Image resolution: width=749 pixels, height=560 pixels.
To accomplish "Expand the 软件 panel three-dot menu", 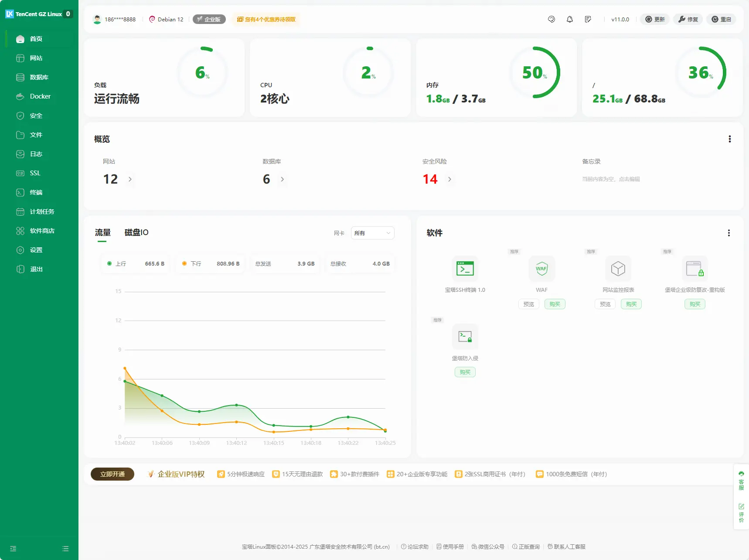I will 729,233.
